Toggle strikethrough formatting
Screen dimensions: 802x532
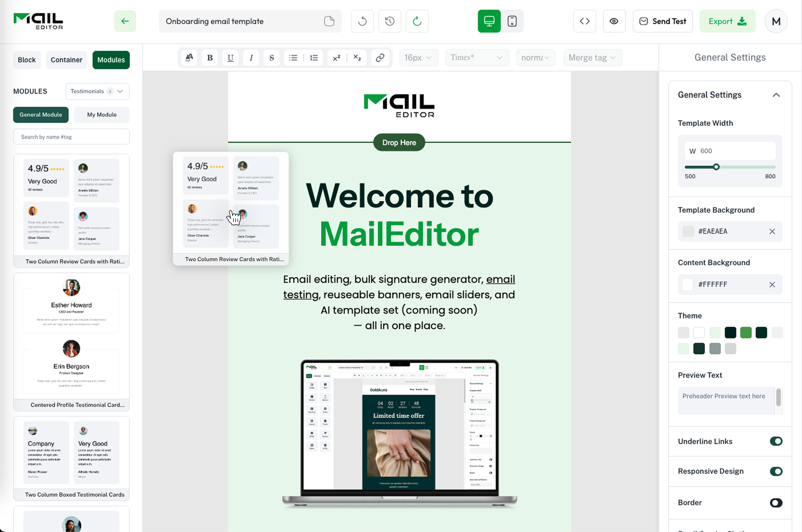272,58
